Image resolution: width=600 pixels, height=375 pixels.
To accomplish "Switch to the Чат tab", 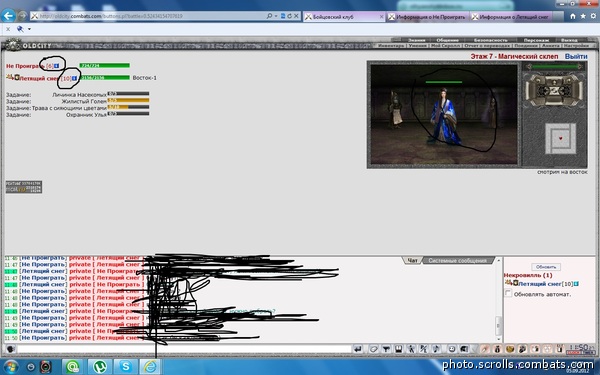I will pyautogui.click(x=412, y=261).
